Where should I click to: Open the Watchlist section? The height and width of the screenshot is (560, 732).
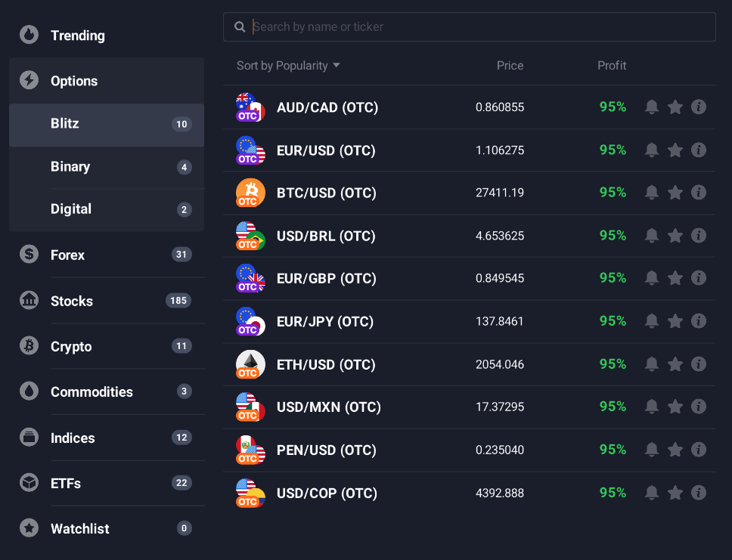(79, 528)
